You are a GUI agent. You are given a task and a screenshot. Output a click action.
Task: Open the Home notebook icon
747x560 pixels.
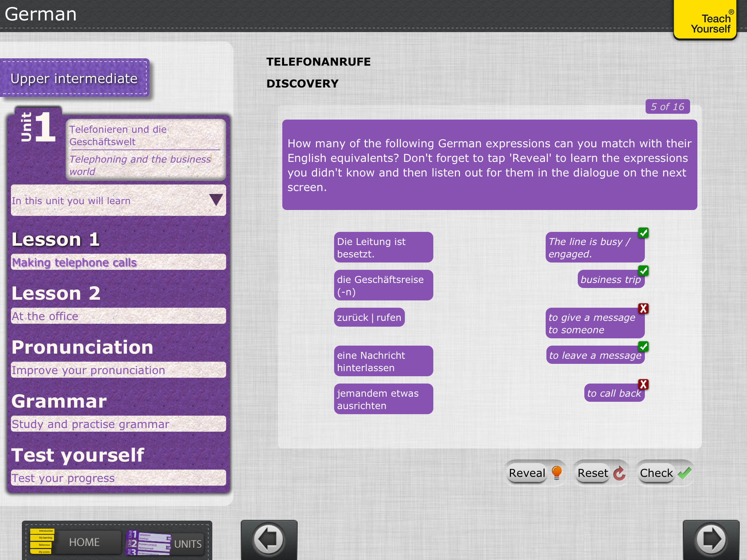42,542
